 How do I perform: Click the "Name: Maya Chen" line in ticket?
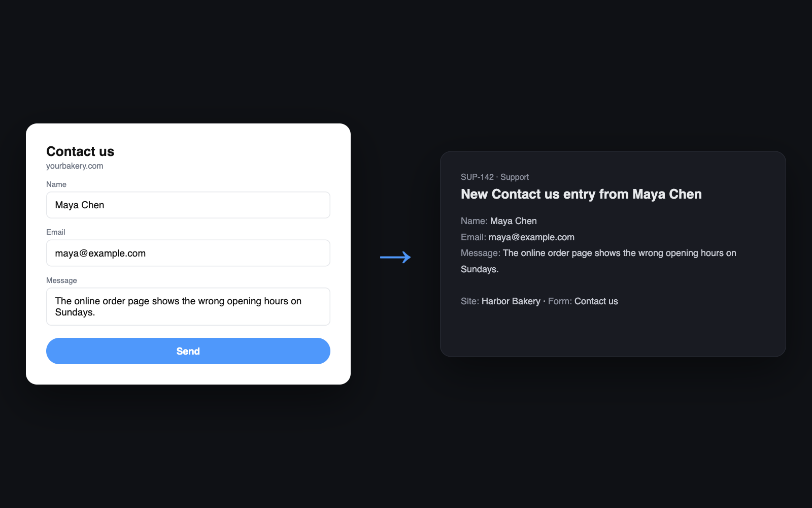tap(499, 221)
